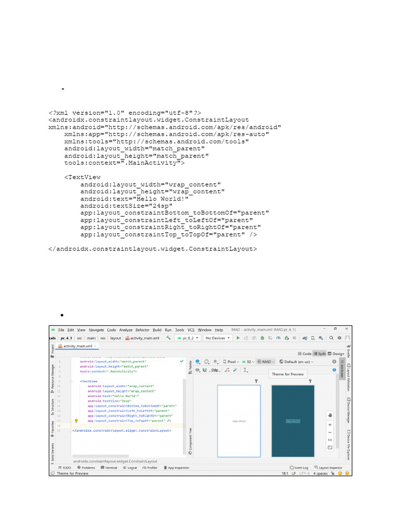Click the pan hand tool icon
This screenshot has height=532, width=399.
[x=330, y=415]
